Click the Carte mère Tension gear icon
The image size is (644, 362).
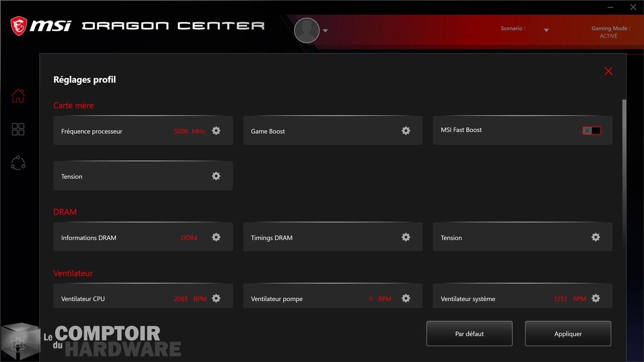point(216,176)
